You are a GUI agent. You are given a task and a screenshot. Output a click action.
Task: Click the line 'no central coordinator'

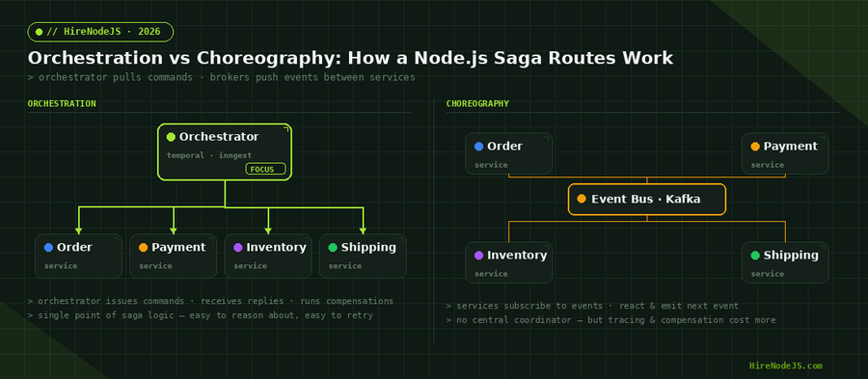pyautogui.click(x=611, y=320)
